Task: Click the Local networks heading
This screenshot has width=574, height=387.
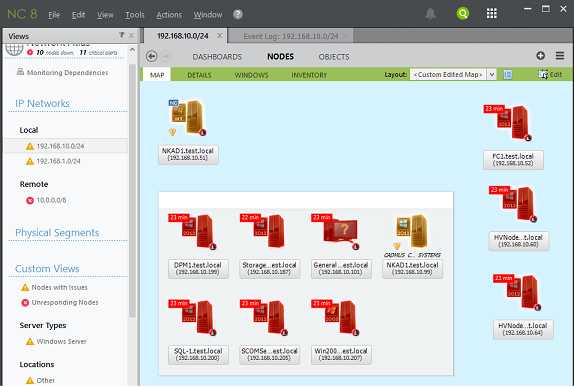Action: pyautogui.click(x=29, y=130)
